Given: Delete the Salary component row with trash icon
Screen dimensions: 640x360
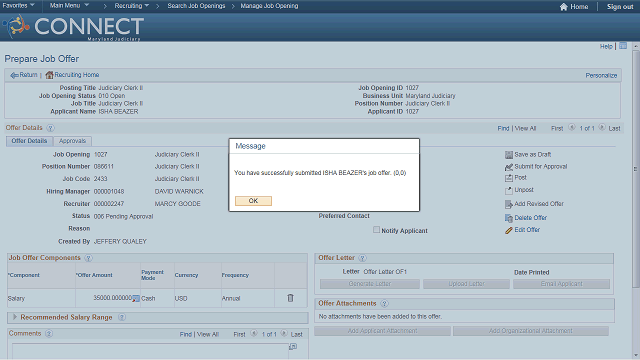Looking at the screenshot, I should [290, 298].
